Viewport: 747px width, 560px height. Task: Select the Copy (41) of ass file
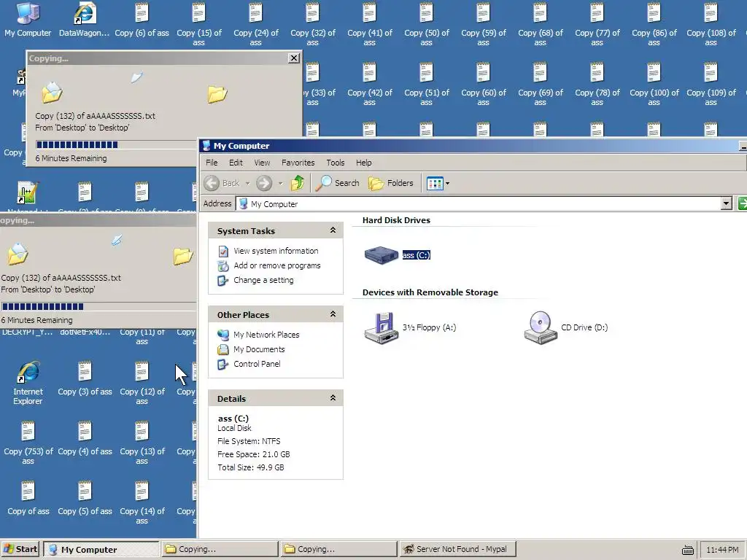point(370,24)
